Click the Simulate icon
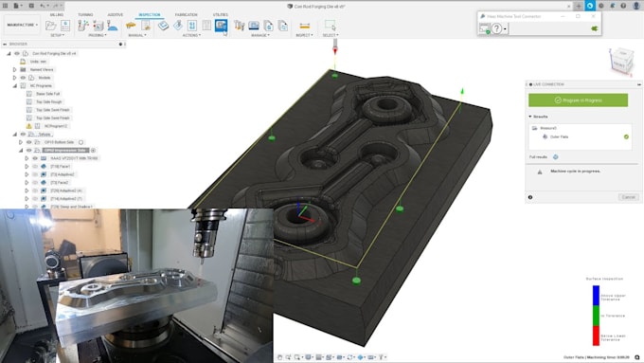The width and height of the screenshot is (644, 363). pos(178,26)
